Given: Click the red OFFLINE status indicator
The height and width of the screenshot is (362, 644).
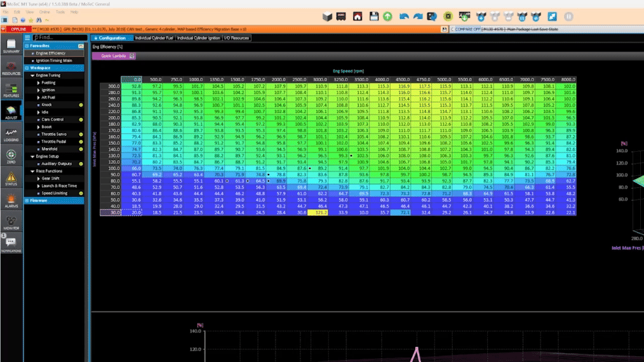Looking at the screenshot, I should pyautogui.click(x=18, y=29).
